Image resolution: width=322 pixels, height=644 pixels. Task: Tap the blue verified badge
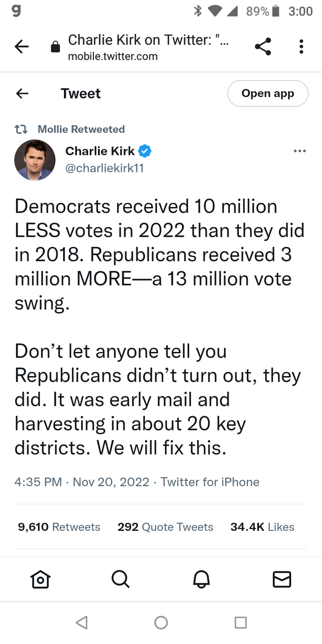pyautogui.click(x=145, y=151)
